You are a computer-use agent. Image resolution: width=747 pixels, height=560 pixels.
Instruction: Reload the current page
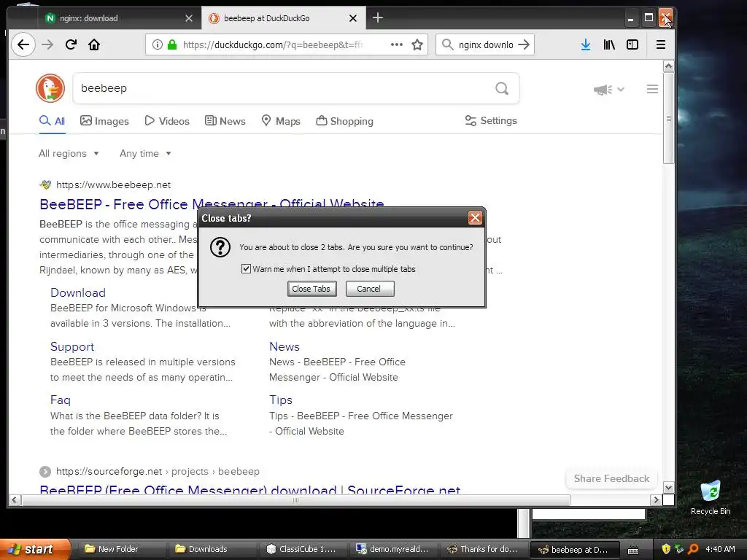[71, 44]
